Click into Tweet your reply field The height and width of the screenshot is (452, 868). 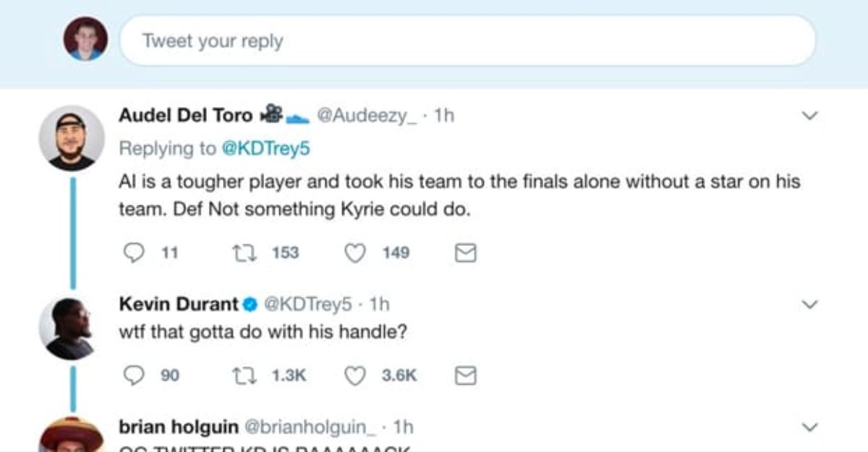pos(467,40)
